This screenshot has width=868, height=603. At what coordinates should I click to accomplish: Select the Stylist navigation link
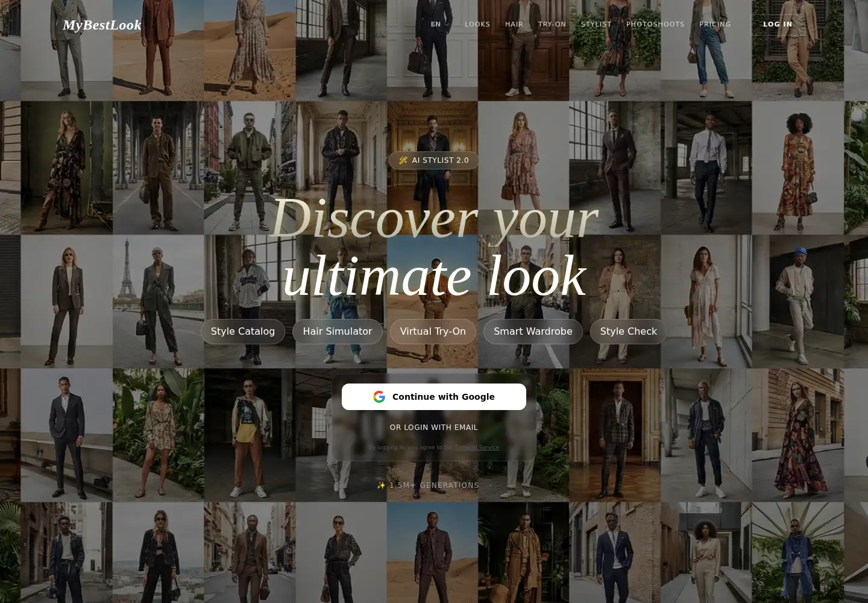click(x=596, y=24)
